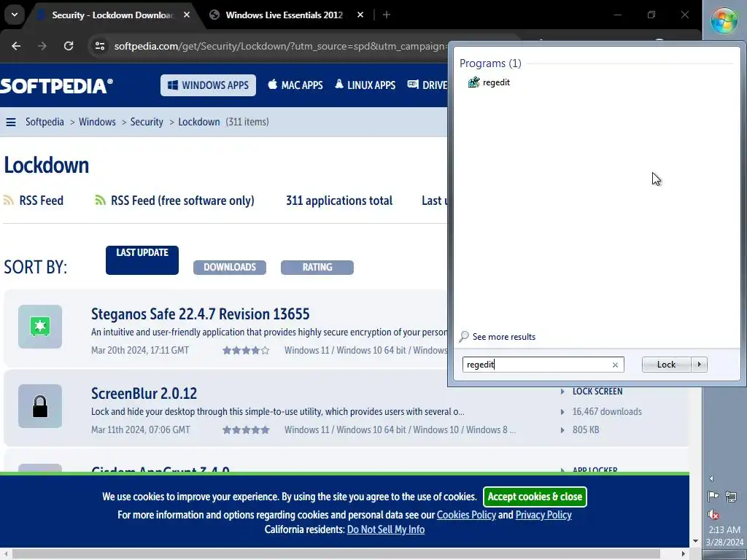Show hidden tray icons arrow
This screenshot has height=560, width=747.
coord(711,478)
